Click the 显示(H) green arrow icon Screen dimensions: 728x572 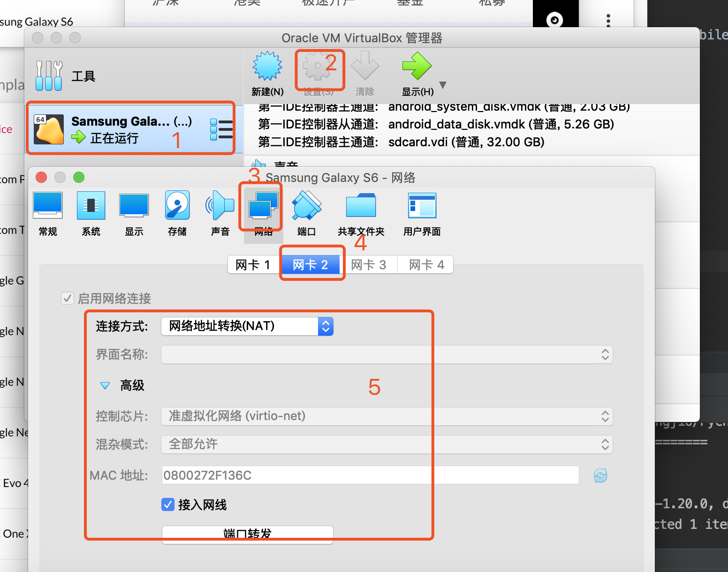pos(417,66)
